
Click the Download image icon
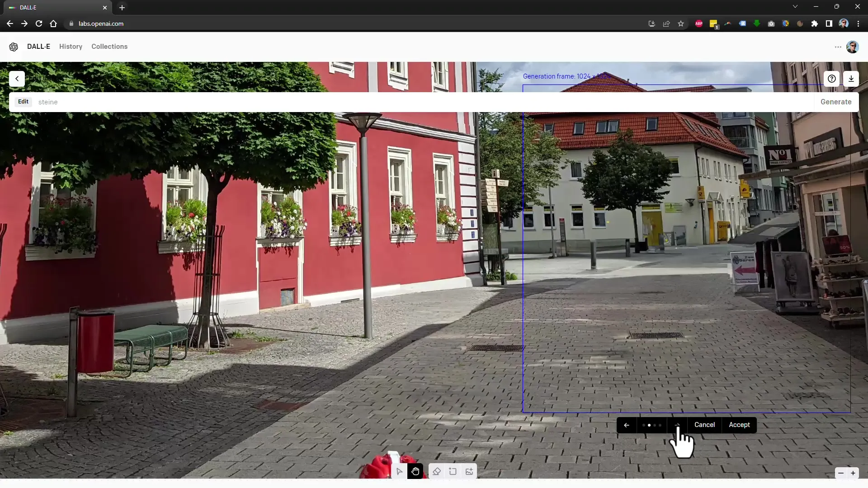(851, 78)
